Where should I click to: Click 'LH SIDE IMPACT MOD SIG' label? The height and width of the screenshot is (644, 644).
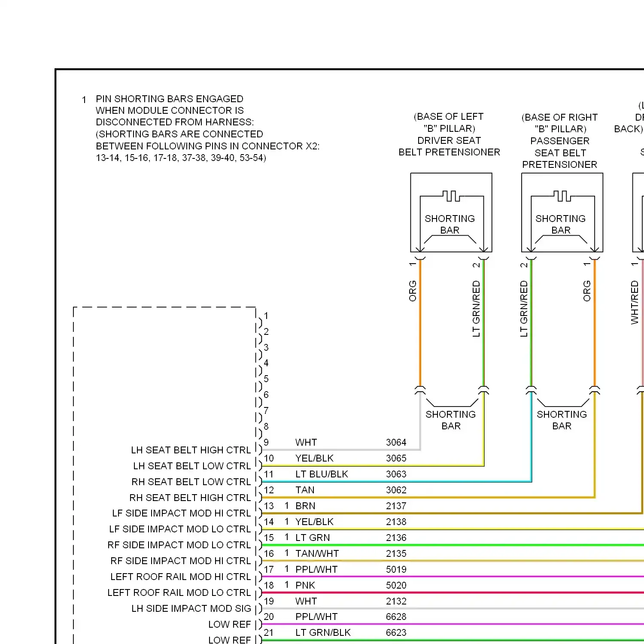click(191, 608)
